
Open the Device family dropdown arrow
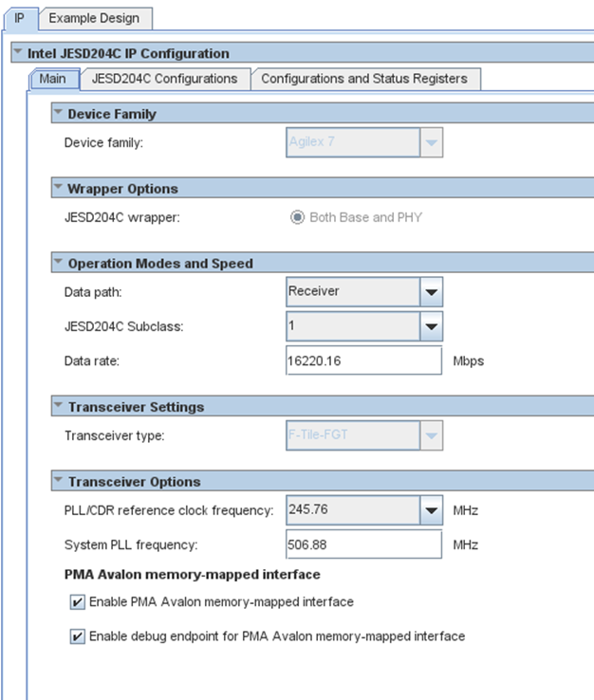[431, 143]
